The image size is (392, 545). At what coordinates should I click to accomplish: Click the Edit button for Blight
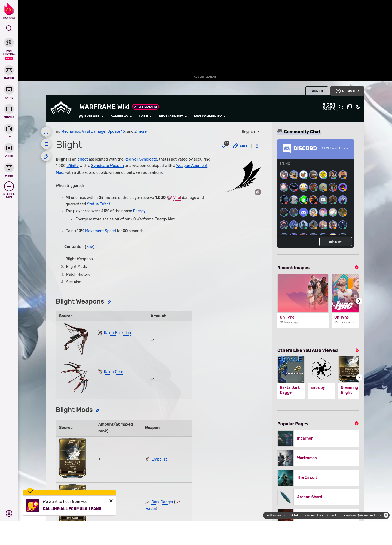[240, 146]
